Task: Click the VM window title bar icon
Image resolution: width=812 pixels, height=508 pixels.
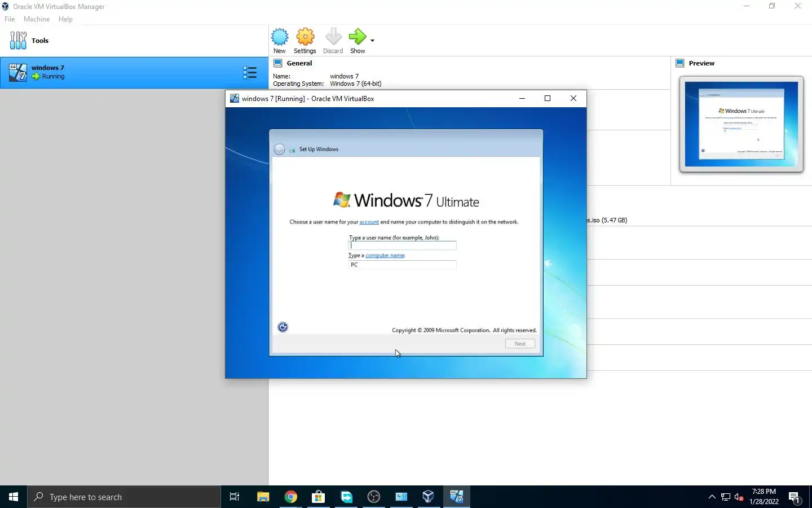Action: (235, 98)
